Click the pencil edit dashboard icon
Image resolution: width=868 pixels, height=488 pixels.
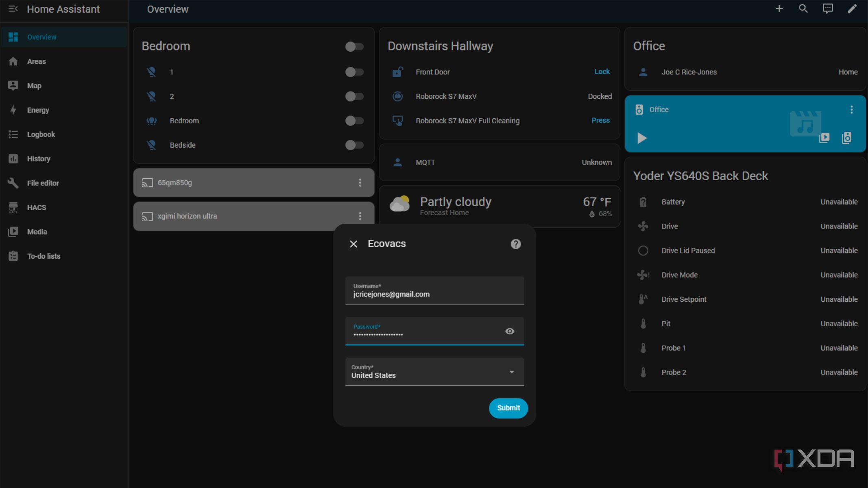(x=852, y=9)
